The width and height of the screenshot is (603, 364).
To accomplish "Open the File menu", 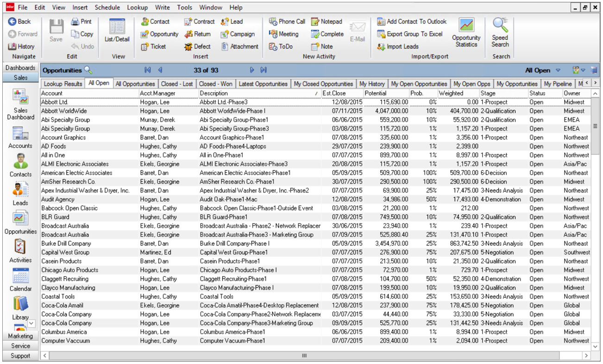I will (x=23, y=7).
